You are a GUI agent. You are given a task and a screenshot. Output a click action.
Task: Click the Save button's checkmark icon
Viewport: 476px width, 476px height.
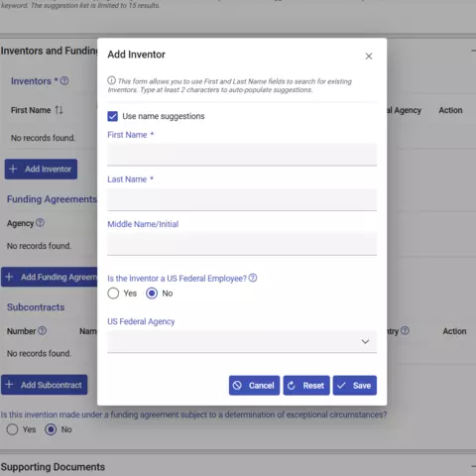tap(341, 386)
